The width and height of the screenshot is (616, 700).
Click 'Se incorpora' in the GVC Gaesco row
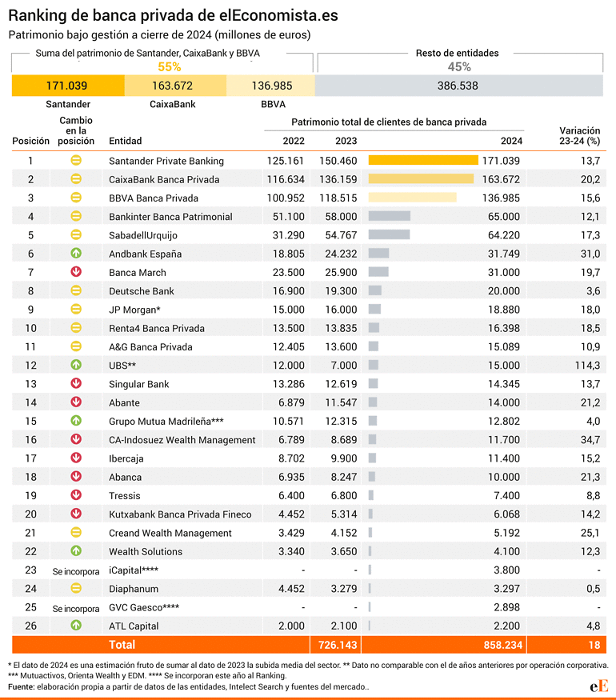76,609
